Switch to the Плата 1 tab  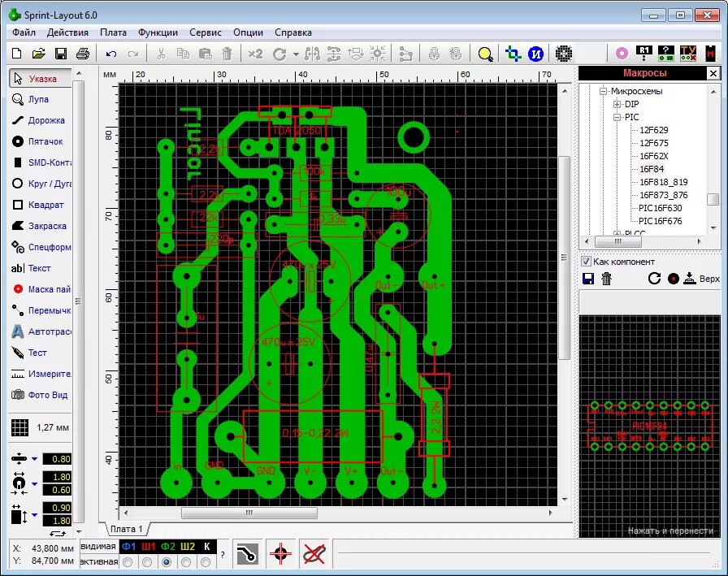pyautogui.click(x=128, y=528)
